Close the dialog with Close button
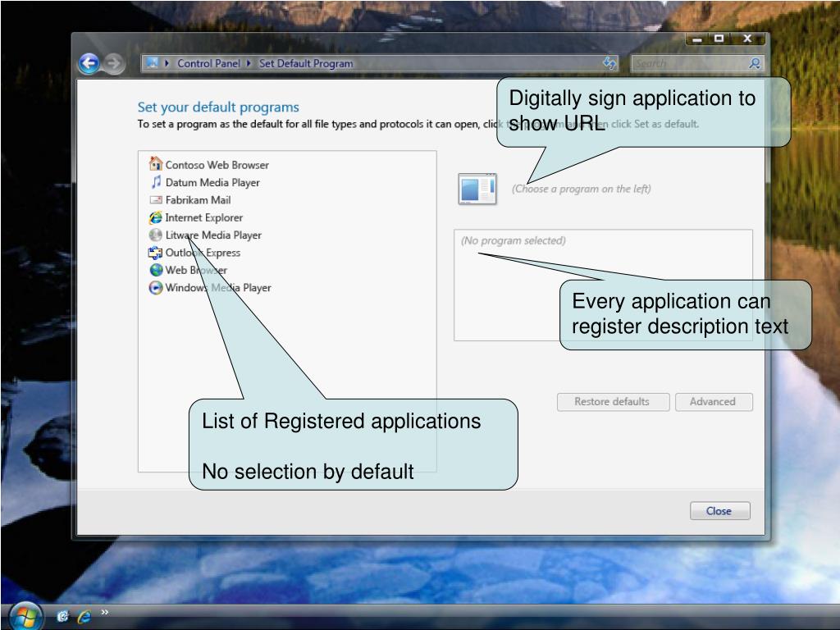This screenshot has width=840, height=630. coord(719,511)
